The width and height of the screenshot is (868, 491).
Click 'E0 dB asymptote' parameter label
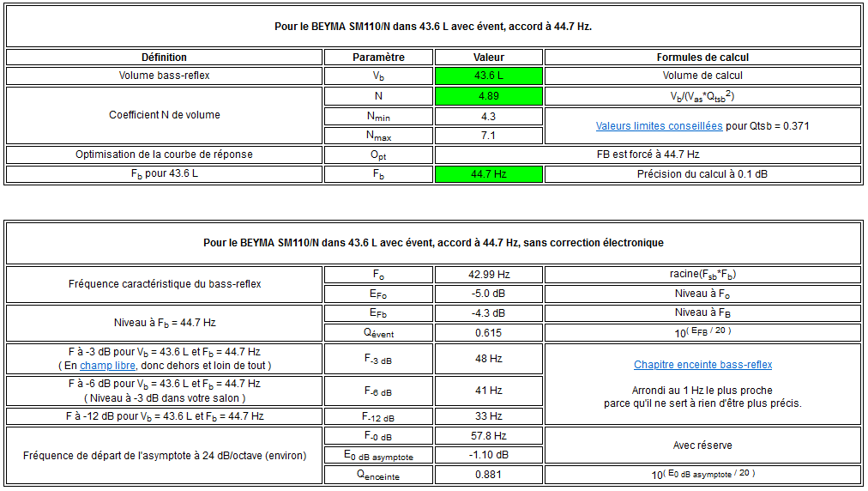click(x=378, y=456)
